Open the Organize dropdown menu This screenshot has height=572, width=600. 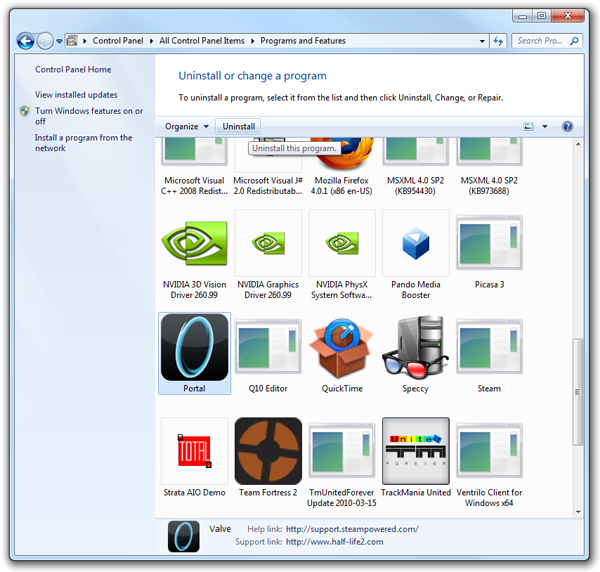pos(187,127)
